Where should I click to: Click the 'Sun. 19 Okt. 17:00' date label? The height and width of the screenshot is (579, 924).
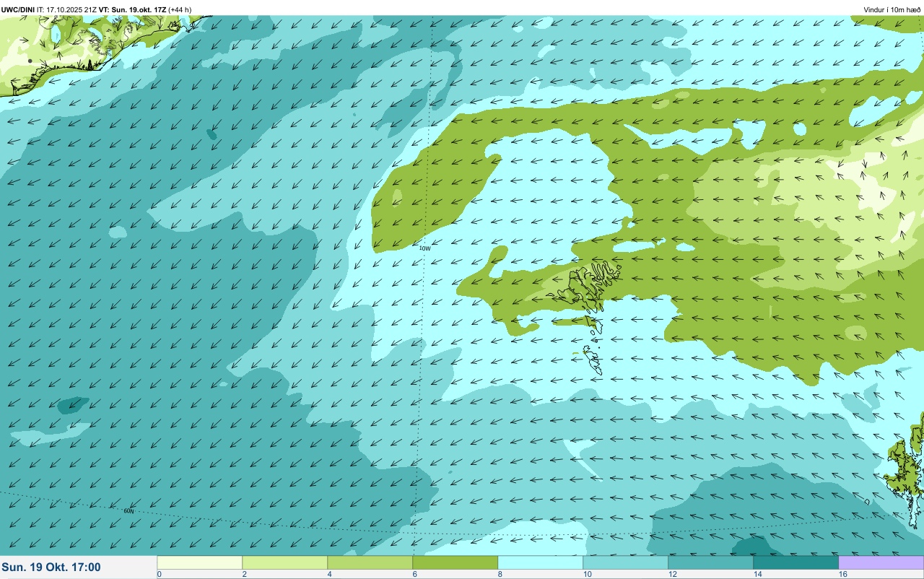(51, 567)
